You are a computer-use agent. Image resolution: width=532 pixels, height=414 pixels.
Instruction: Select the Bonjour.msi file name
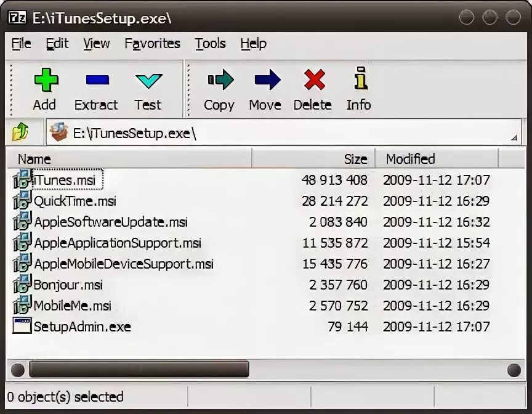[68, 285]
